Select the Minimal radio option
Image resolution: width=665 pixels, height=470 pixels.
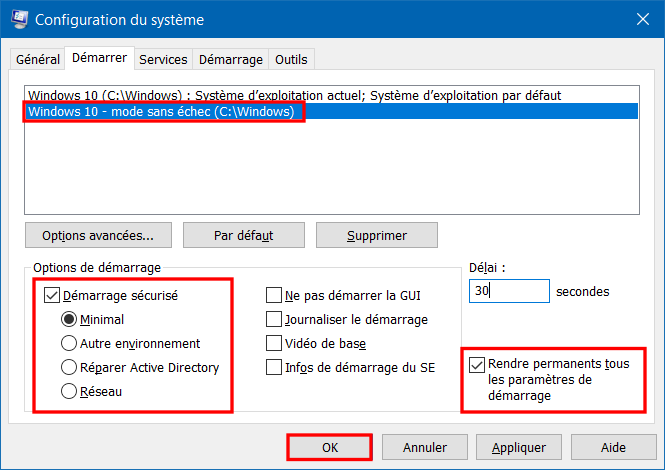coord(69,319)
